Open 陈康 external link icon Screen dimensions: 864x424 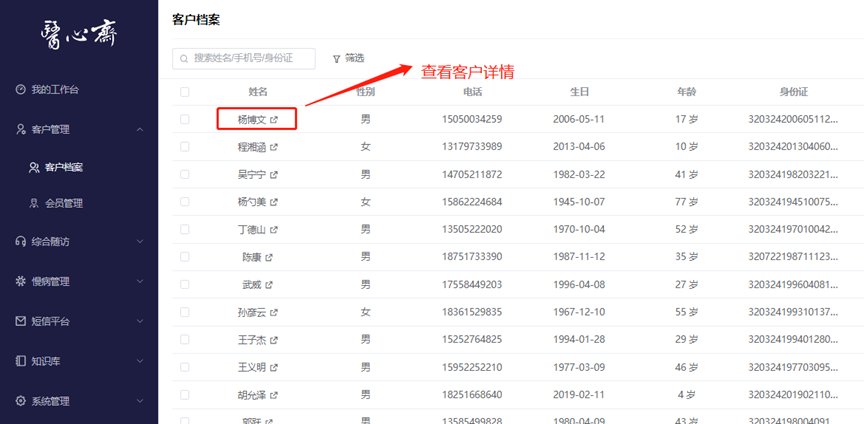[269, 257]
